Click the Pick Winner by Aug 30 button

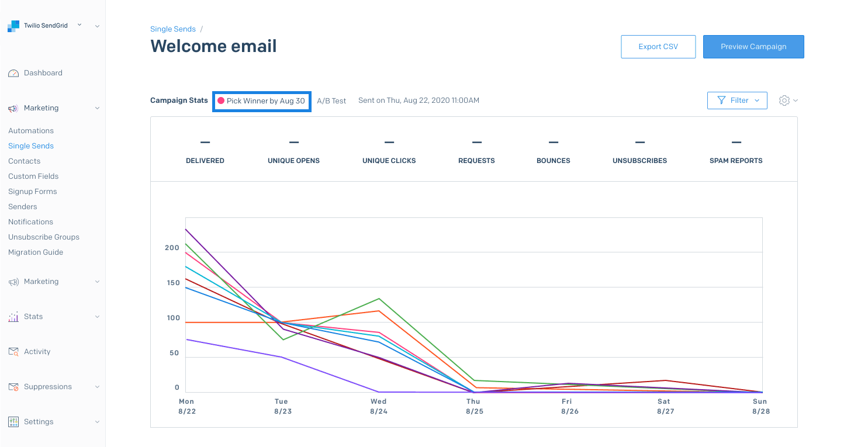click(x=261, y=101)
